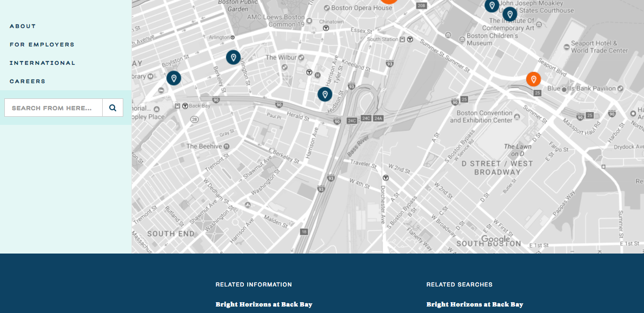This screenshot has height=313, width=644.
Task: Click the D Street / West Broadway label
Action: pyautogui.click(x=497, y=168)
